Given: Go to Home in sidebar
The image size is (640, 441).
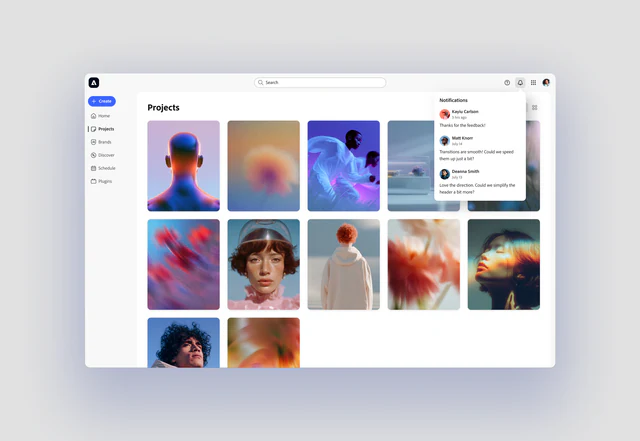Looking at the screenshot, I should [x=100, y=116].
